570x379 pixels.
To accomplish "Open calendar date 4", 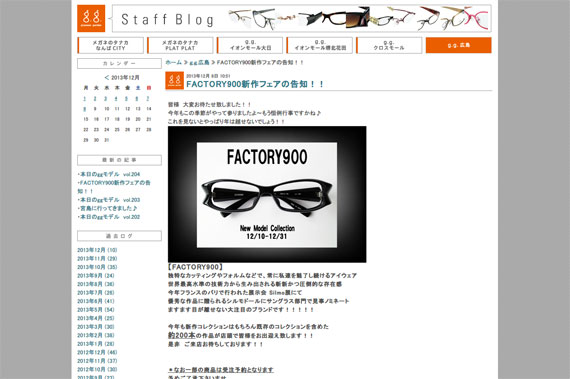I will point(116,98).
